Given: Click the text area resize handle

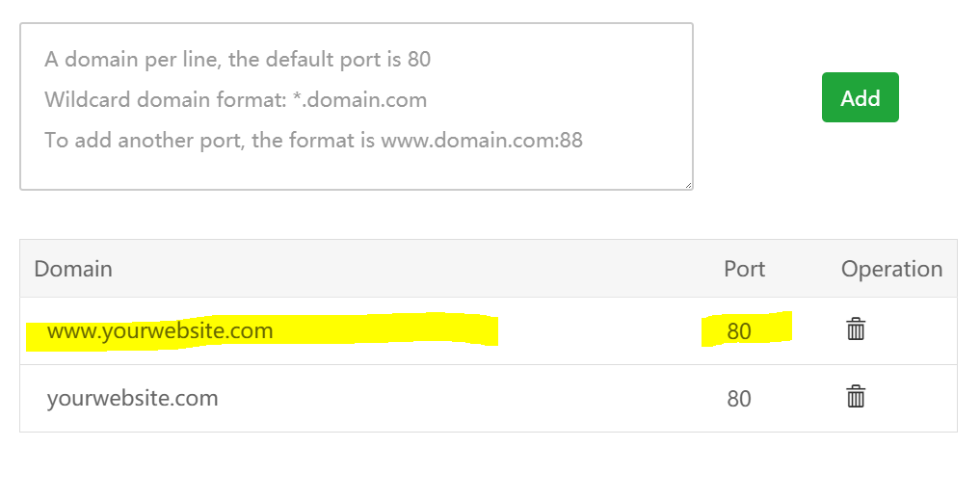Looking at the screenshot, I should click(x=688, y=185).
